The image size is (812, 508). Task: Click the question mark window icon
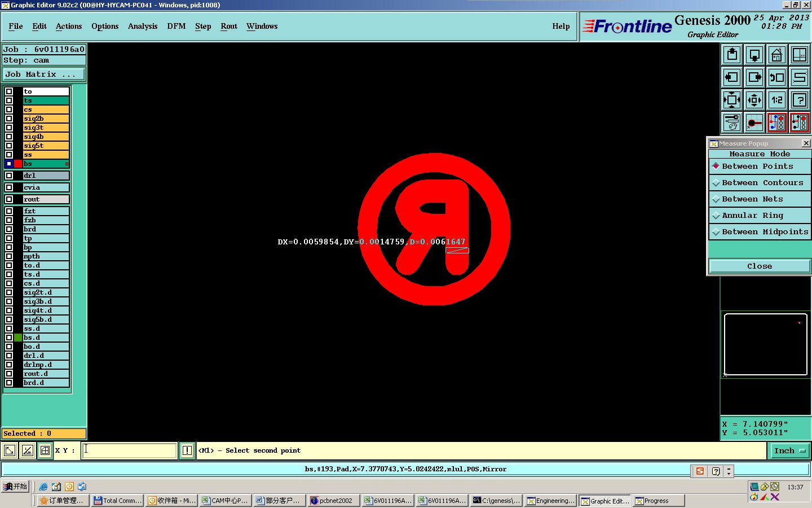[800, 100]
